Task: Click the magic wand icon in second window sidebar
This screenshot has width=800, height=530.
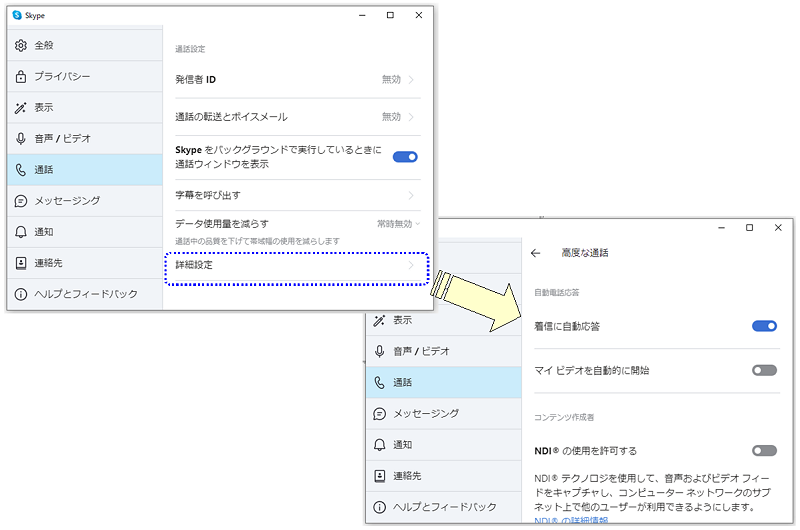Action: [x=379, y=320]
